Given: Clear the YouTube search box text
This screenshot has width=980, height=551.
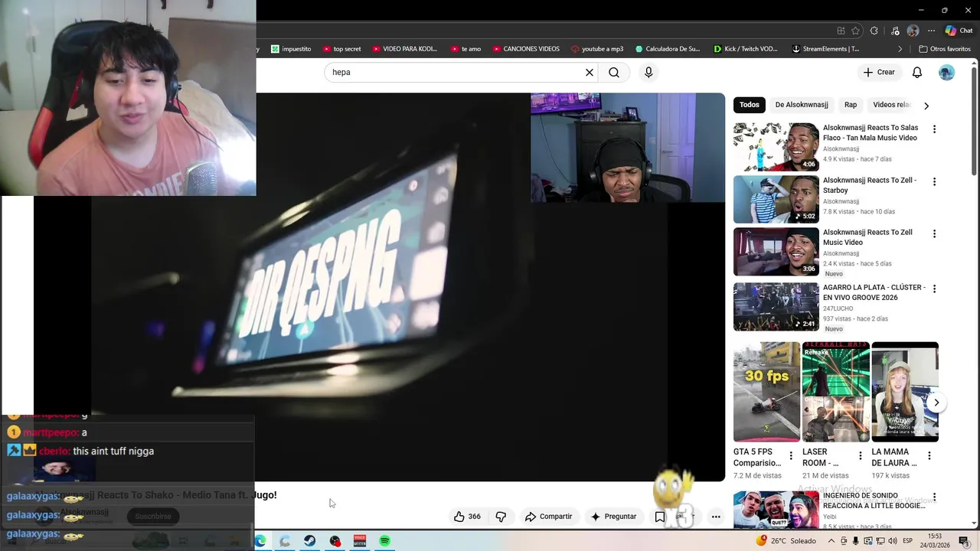Looking at the screenshot, I should [x=590, y=72].
